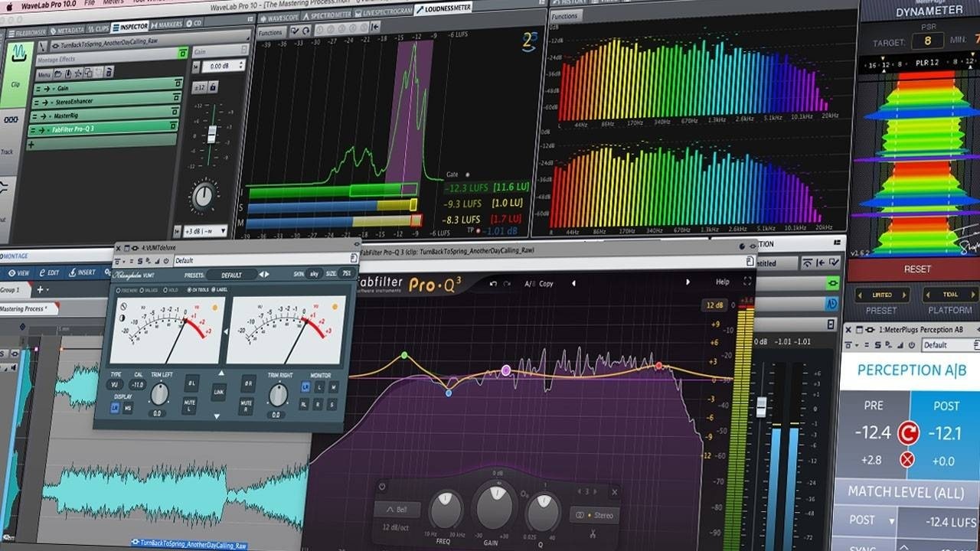
Task: Click the Inspector gain fader handle
Action: click(212, 134)
